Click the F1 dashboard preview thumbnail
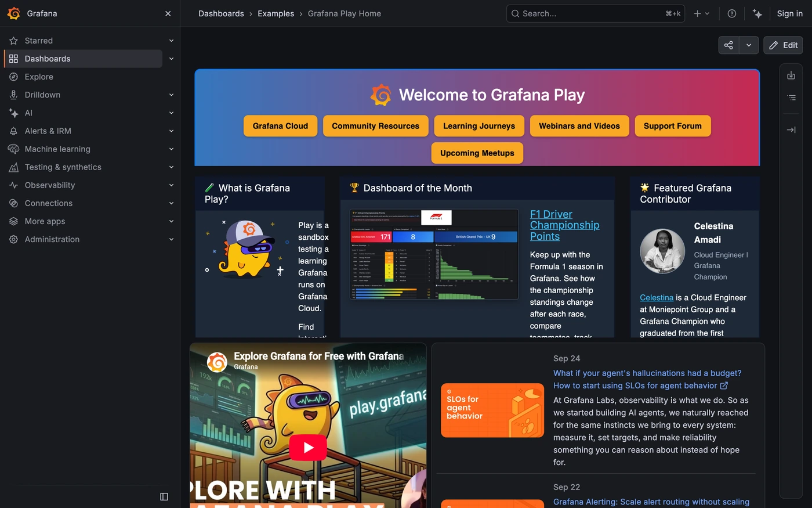Screen dimensions: 812x508 point(434,254)
